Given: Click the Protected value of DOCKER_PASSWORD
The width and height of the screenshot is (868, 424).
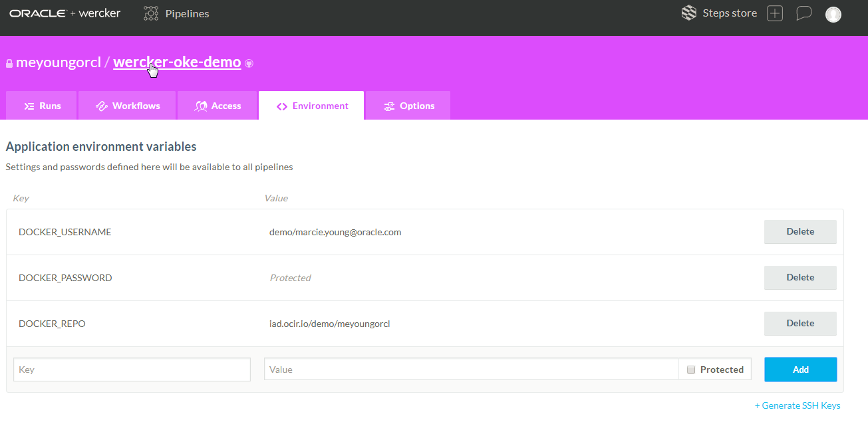Looking at the screenshot, I should click(290, 278).
